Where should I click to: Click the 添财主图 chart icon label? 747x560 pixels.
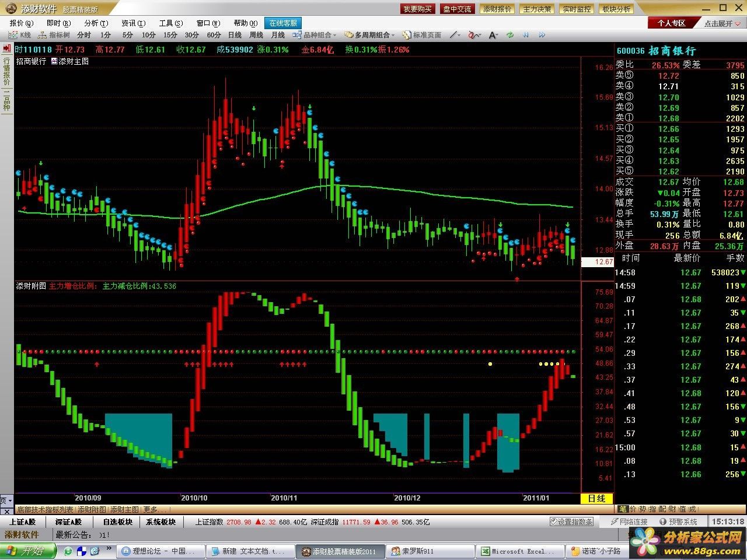(70, 61)
